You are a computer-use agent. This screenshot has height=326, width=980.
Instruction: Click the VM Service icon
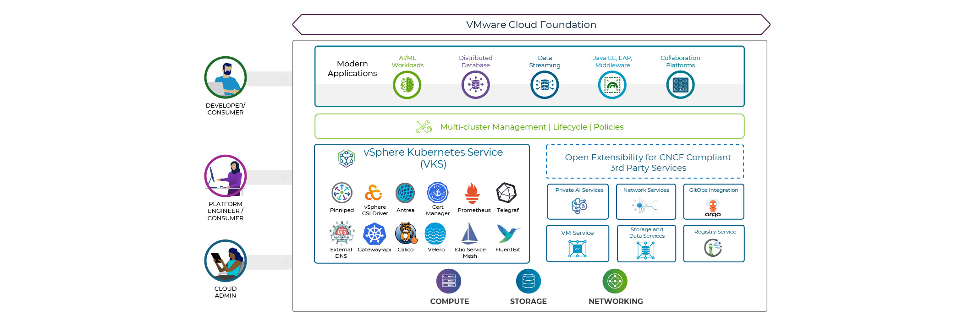point(578,249)
